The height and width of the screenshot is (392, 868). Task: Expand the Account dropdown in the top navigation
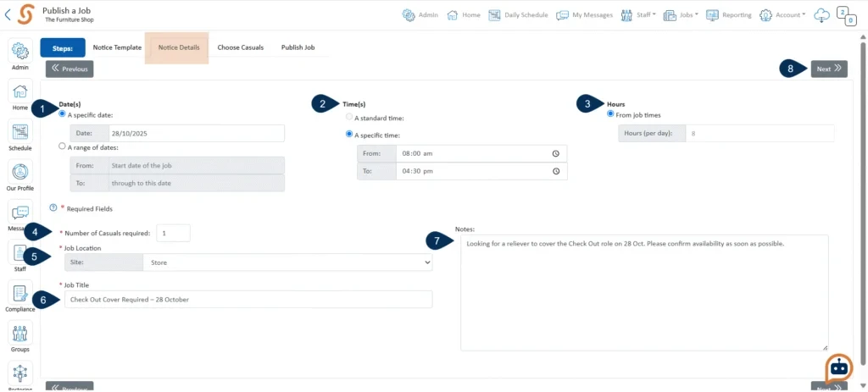(782, 15)
